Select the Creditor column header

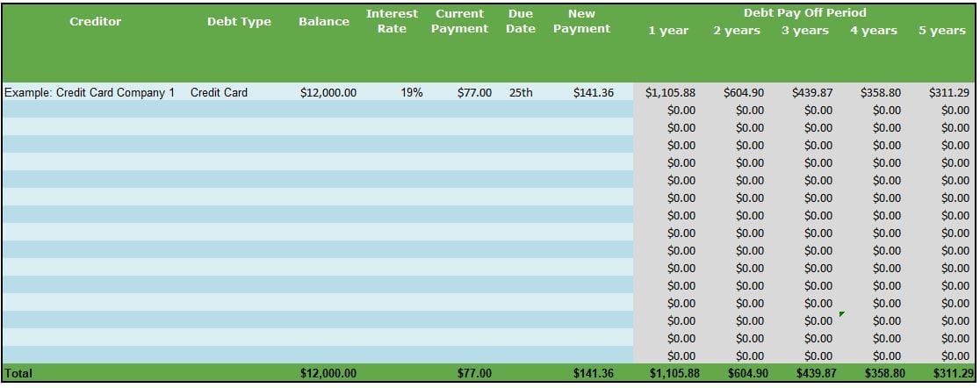(95, 21)
